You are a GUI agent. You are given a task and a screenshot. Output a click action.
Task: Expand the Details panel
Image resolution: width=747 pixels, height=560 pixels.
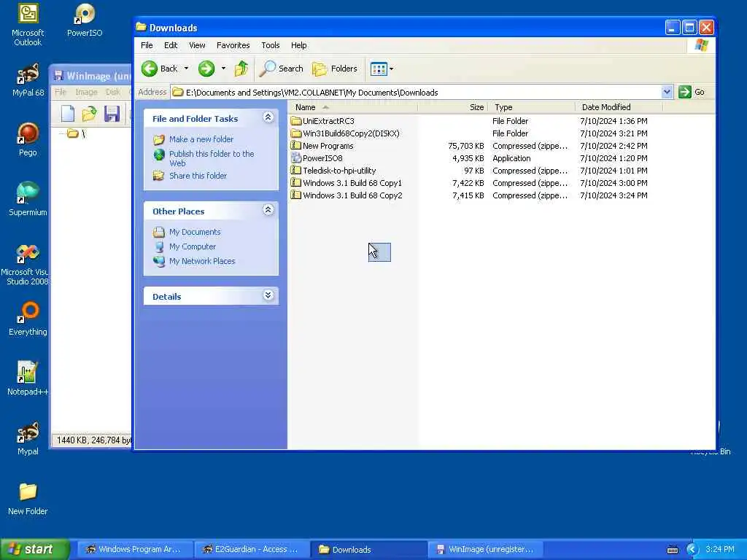268,295
